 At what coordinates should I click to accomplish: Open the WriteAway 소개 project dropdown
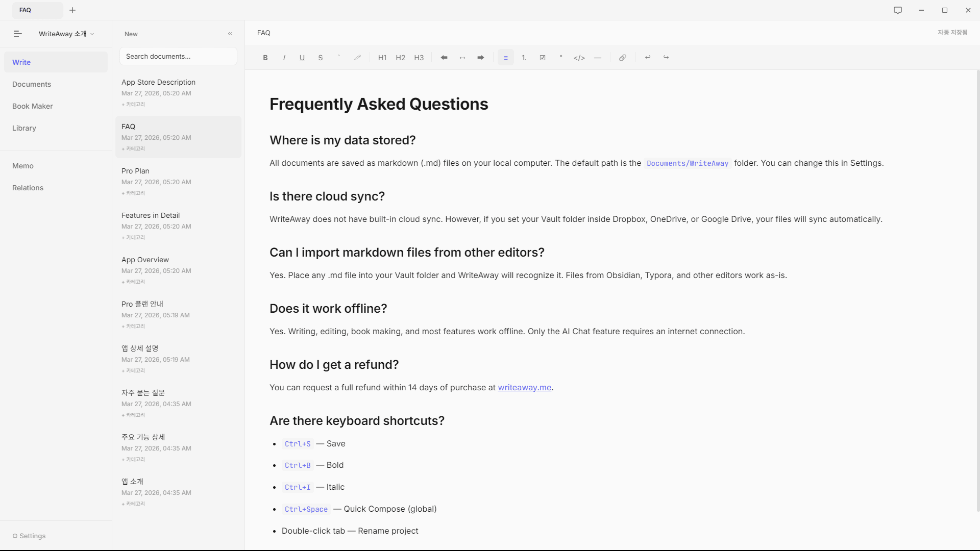tap(66, 34)
